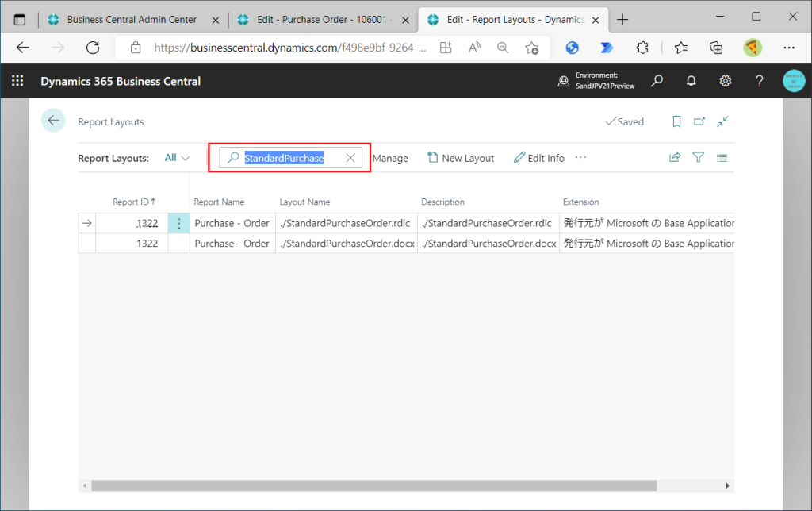The width and height of the screenshot is (812, 511).
Task: Go back using the page back arrow
Action: coord(53,121)
